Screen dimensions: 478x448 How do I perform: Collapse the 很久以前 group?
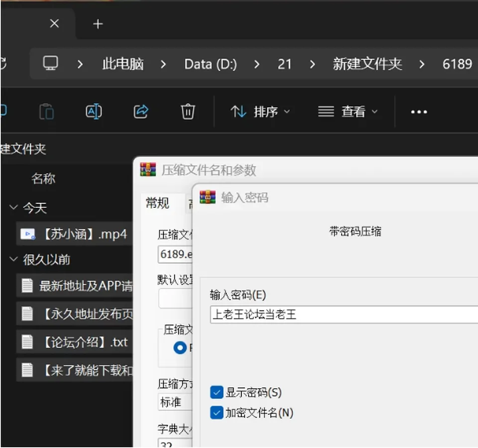click(13, 260)
